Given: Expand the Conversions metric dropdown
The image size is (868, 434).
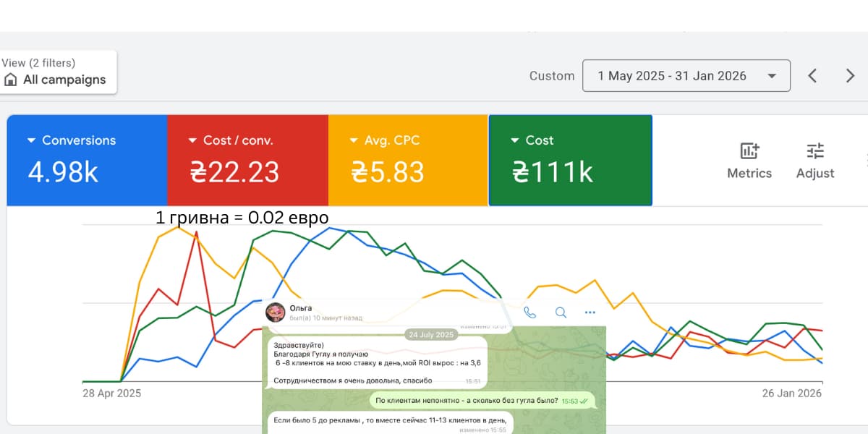Looking at the screenshot, I should pyautogui.click(x=31, y=141).
